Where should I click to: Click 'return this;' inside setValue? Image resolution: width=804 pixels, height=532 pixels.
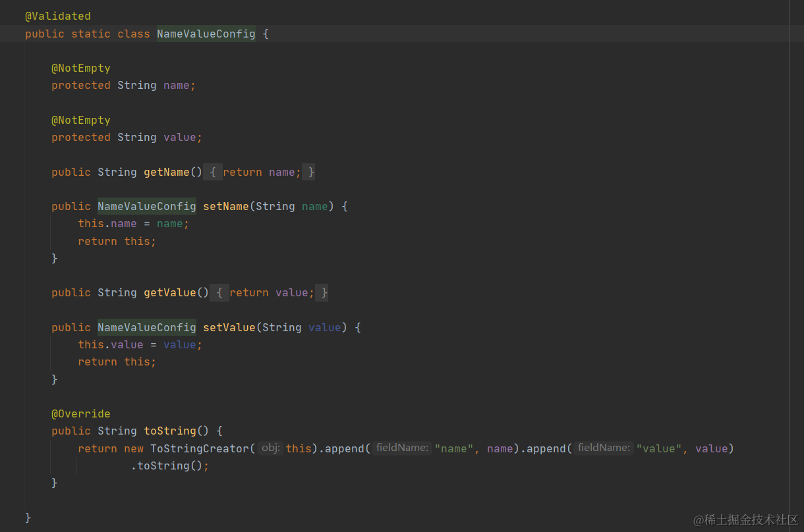117,361
